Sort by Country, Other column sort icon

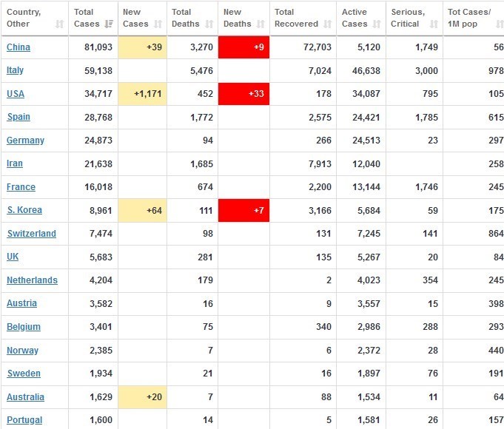(60, 24)
